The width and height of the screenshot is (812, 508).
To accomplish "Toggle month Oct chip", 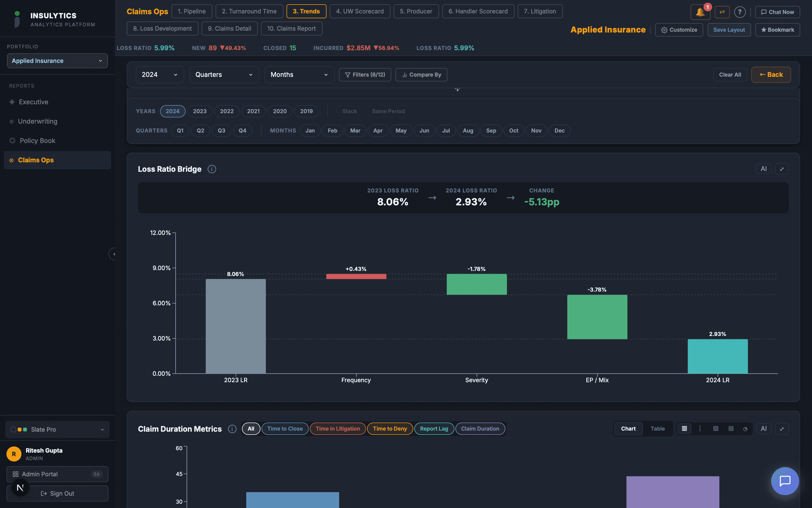I will (514, 131).
